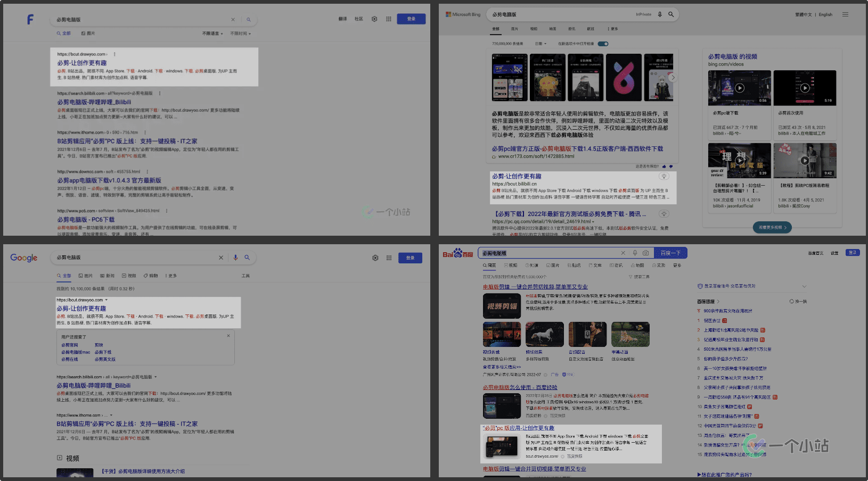Click thumbs up on Bing answer feedback

click(664, 167)
